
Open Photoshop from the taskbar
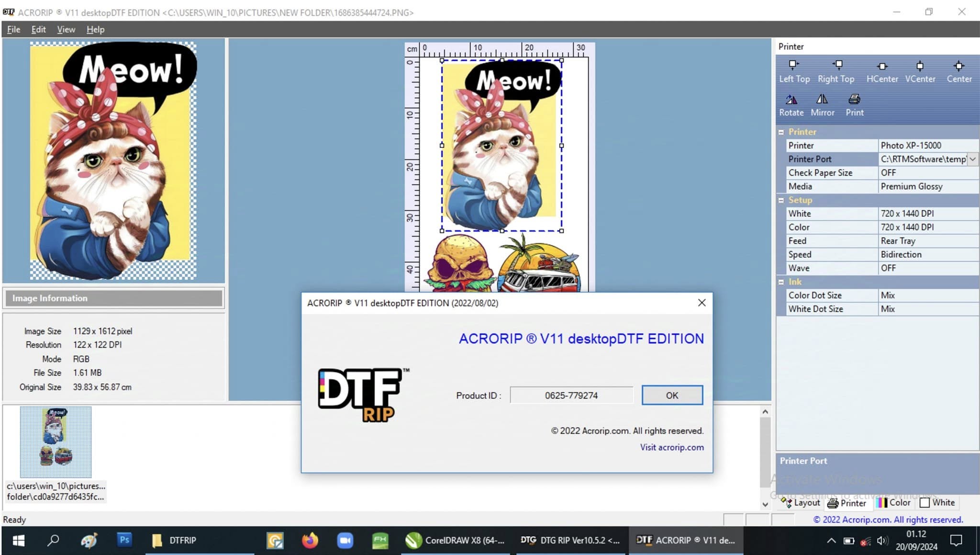[124, 540]
